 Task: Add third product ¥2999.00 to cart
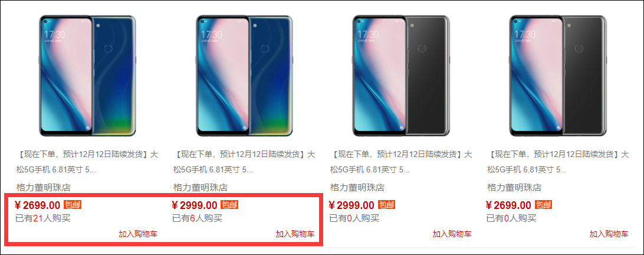[452, 234]
